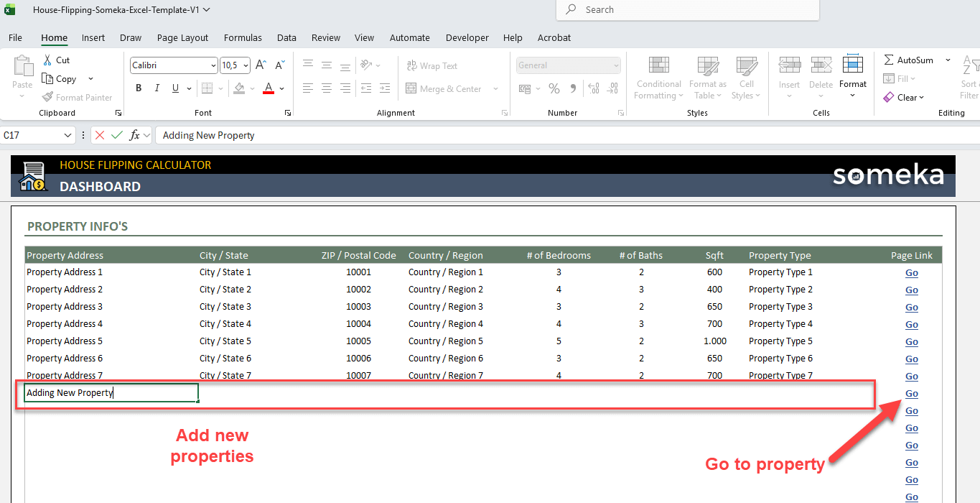Expand the Calibri font name dropdown

[x=213, y=65]
